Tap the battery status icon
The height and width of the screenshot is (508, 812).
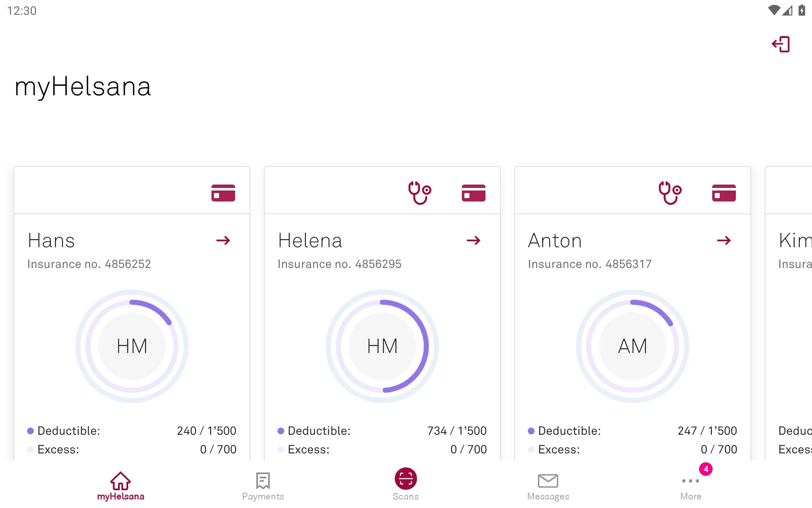(802, 10)
